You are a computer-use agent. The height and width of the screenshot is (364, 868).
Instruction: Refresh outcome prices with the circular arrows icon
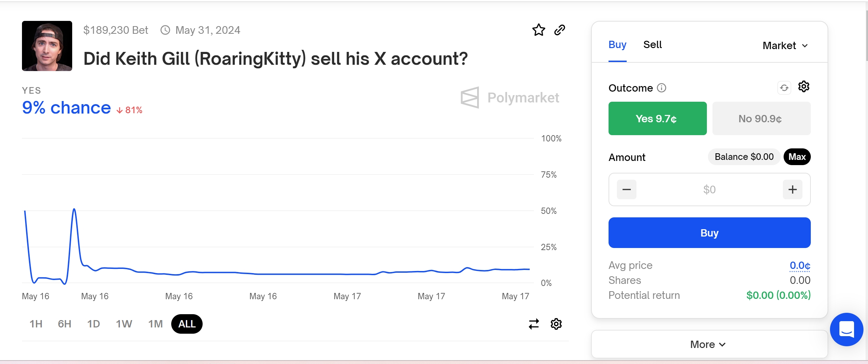click(x=784, y=88)
